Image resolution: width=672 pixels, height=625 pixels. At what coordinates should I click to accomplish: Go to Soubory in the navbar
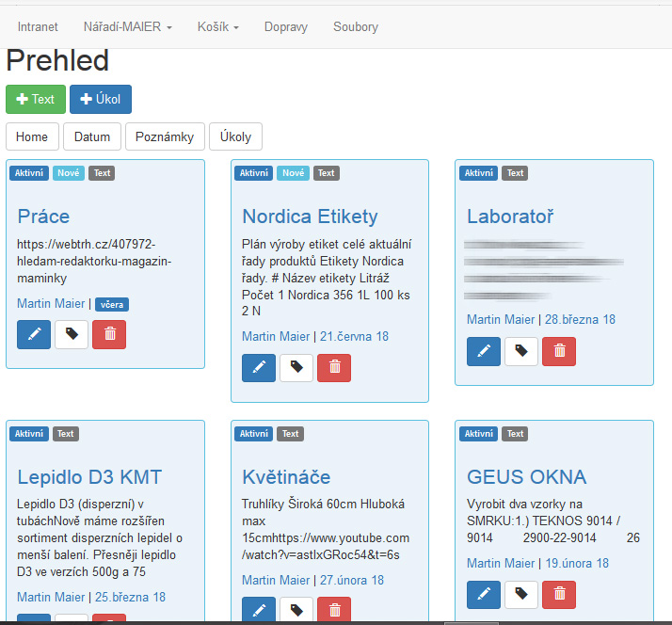point(356,27)
